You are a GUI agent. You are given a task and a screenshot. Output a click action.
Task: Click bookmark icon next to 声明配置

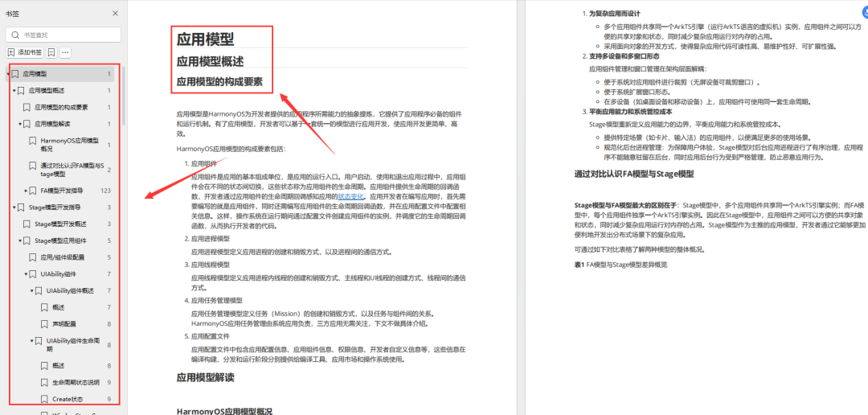pos(44,323)
